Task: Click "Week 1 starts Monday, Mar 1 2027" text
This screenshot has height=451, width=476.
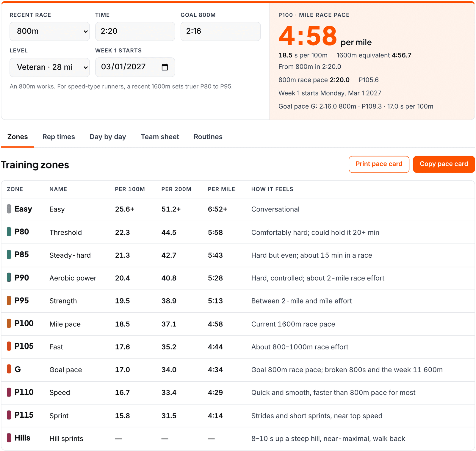Action: click(x=330, y=93)
